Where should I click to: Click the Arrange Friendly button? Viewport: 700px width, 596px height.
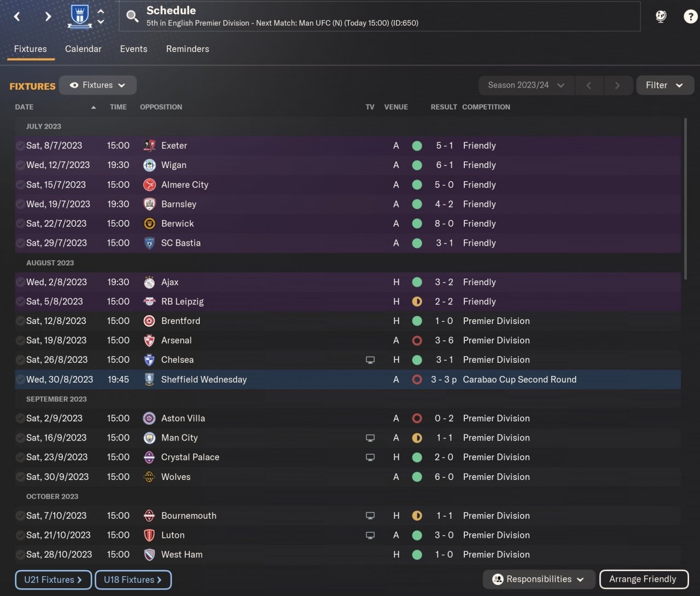643,579
